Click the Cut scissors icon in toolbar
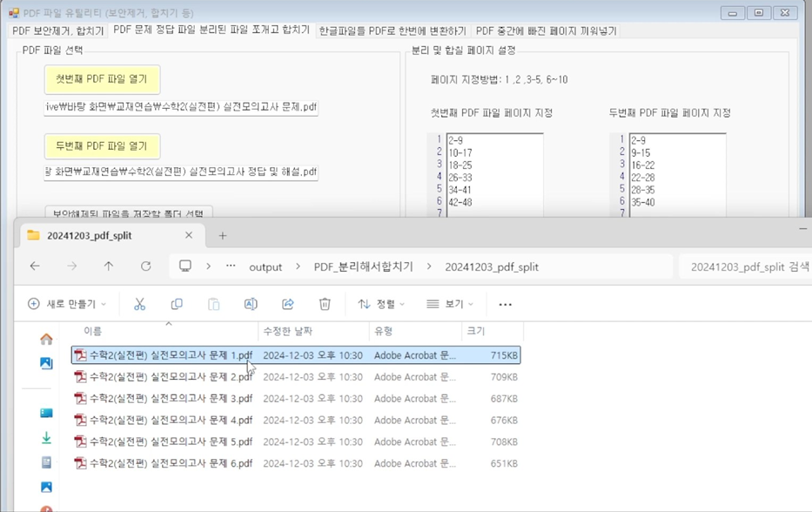The image size is (812, 512). tap(139, 304)
